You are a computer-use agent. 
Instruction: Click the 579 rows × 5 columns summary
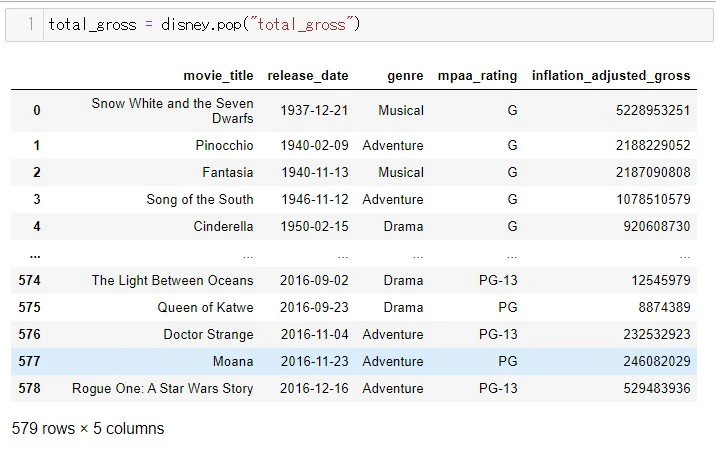88,429
